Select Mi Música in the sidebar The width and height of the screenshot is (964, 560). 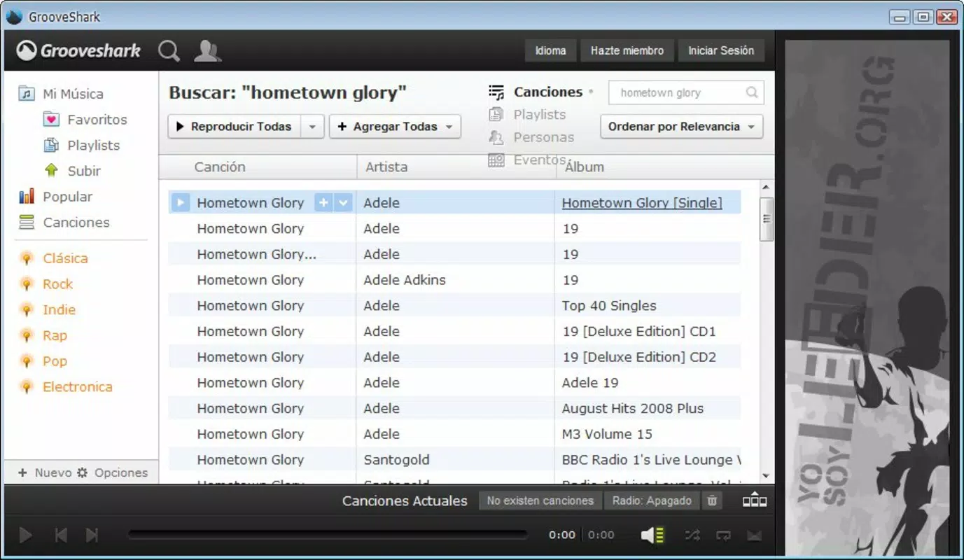coord(61,94)
